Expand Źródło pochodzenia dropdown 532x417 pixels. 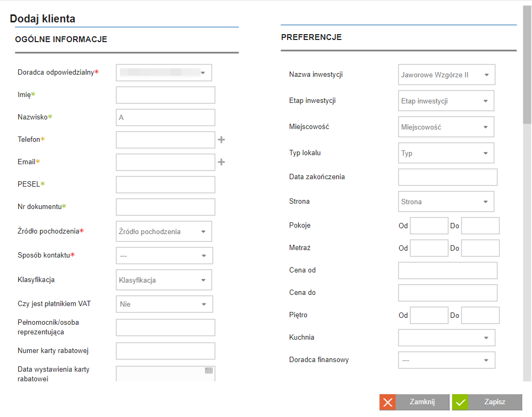click(x=164, y=231)
